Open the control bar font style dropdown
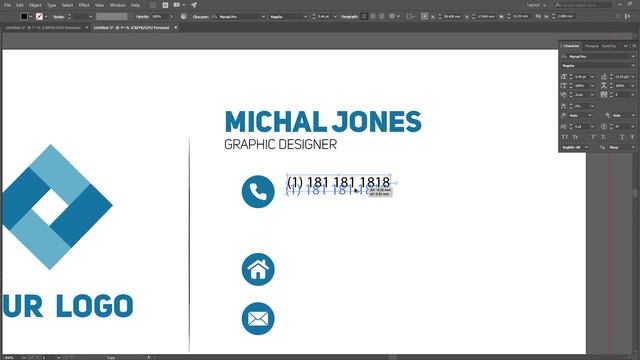Screen dimensions: 640x360 305,17
